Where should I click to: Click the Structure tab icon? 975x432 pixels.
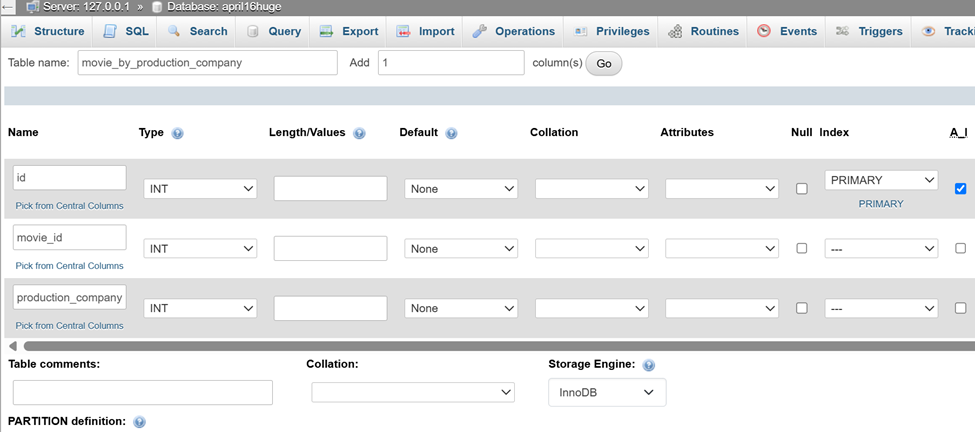click(x=19, y=31)
